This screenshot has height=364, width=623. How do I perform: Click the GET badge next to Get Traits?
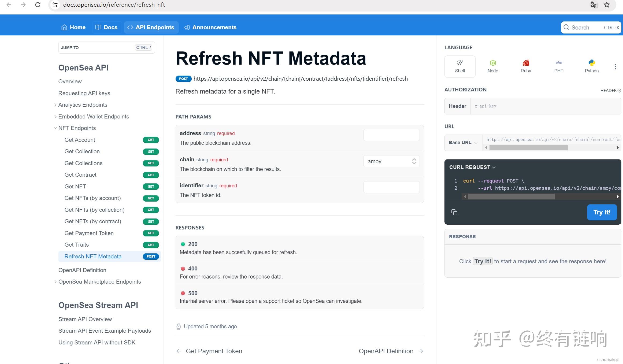[151, 245]
